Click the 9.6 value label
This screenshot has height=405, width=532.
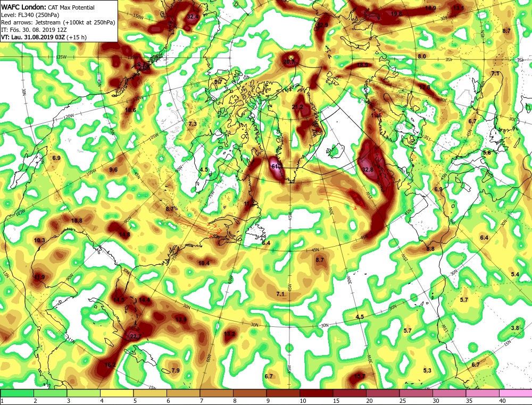click(x=113, y=170)
